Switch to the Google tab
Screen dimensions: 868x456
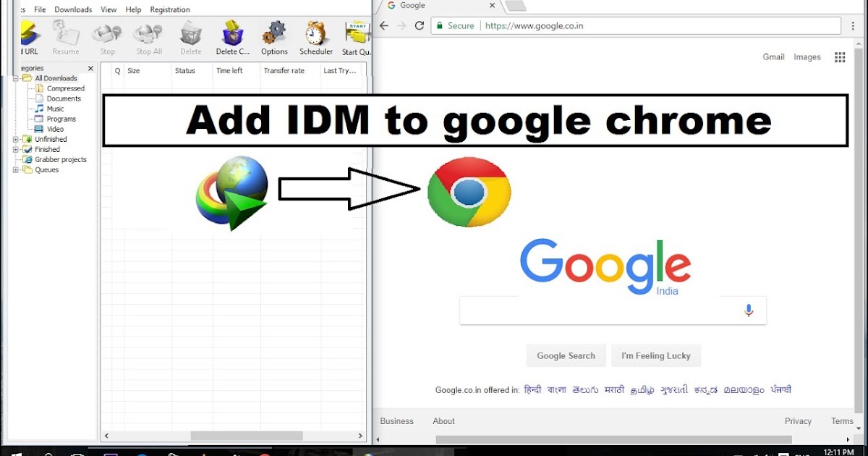tap(440, 6)
